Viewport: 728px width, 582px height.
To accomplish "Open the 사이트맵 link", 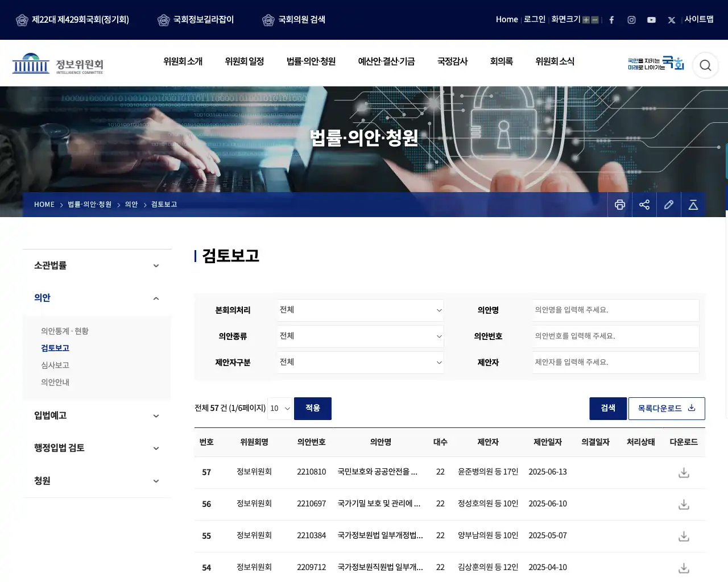I will pos(699,19).
